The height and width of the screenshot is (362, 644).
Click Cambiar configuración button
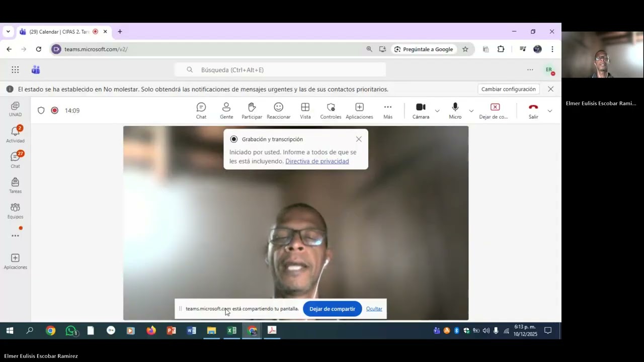click(x=508, y=89)
